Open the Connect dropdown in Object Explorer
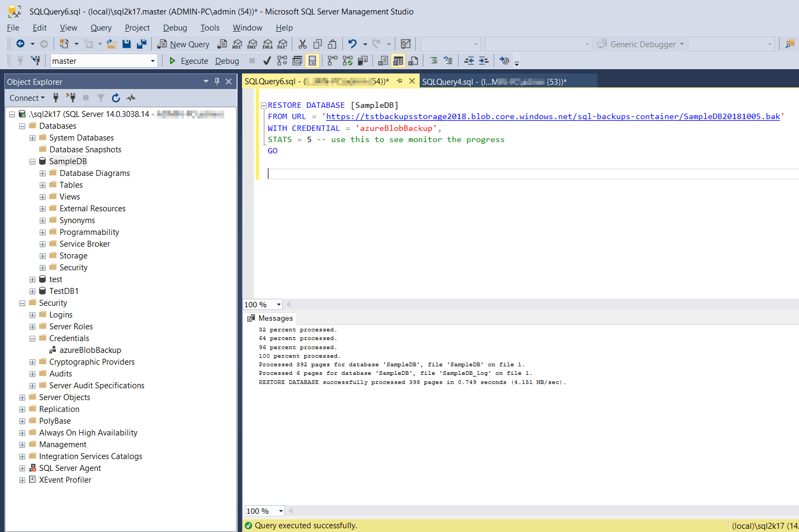The height and width of the screenshot is (532, 799). 27,98
